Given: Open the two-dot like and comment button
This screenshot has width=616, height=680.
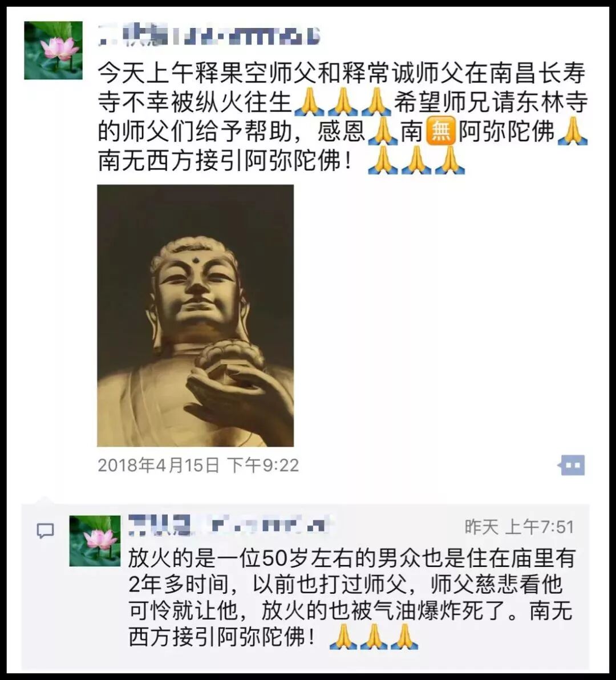Looking at the screenshot, I should (572, 465).
